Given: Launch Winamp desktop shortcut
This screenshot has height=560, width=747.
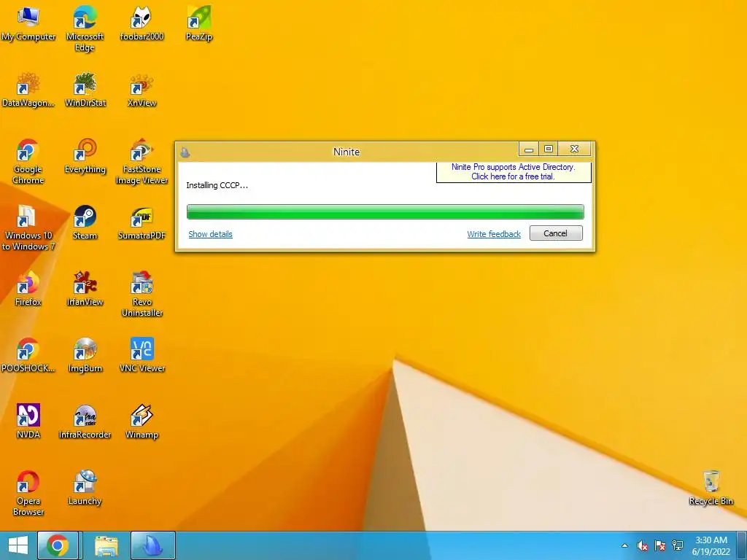Looking at the screenshot, I should 142,421.
